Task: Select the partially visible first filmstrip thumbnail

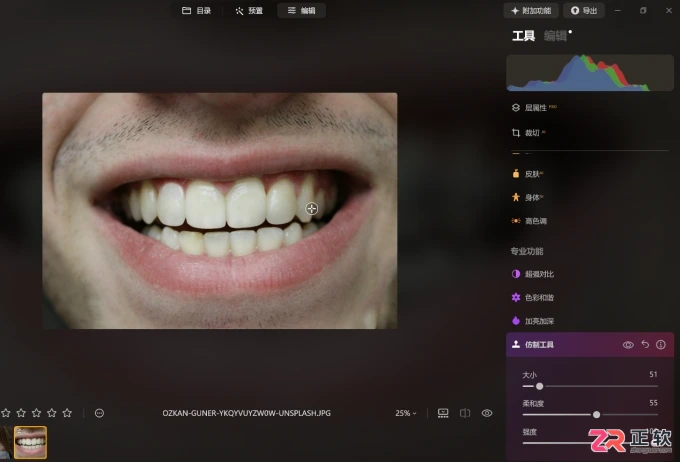Action: [x=6, y=442]
